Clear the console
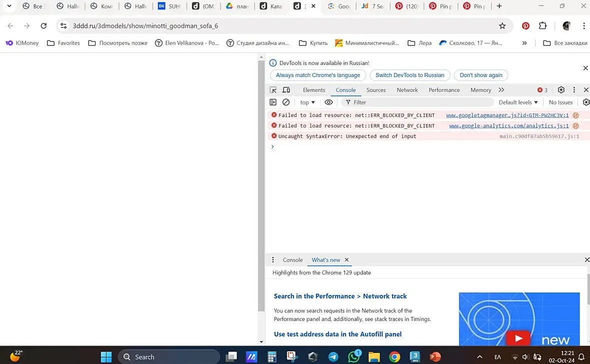 coord(286,102)
